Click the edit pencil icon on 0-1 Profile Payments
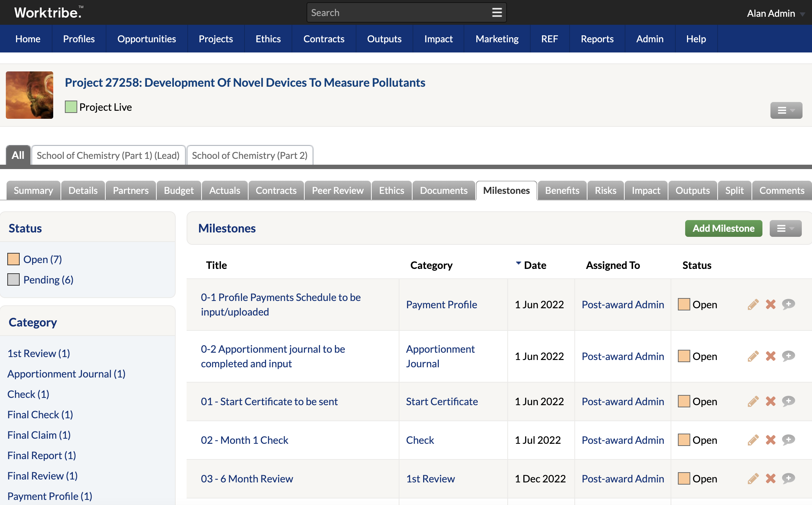812x505 pixels. point(753,304)
